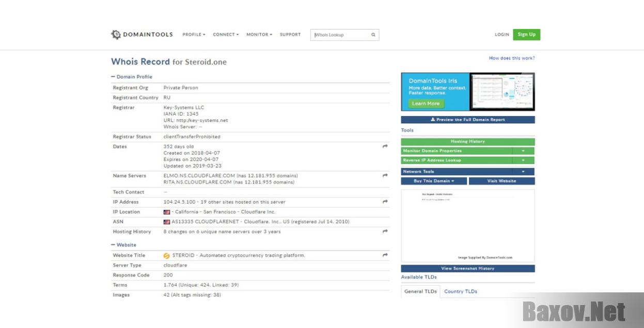Open the PROFILE dropdown menu

(x=194, y=35)
